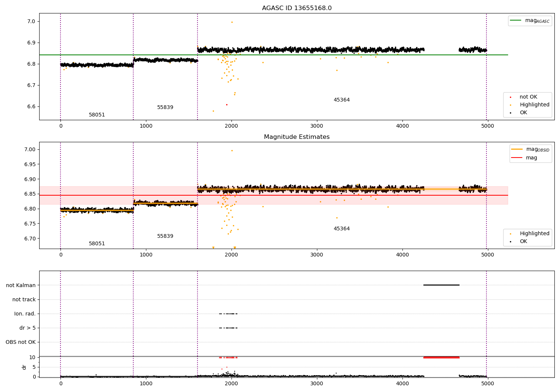Click the "4000" x-tick under the bottom plot
The height and width of the screenshot is (392, 560).
point(402,384)
